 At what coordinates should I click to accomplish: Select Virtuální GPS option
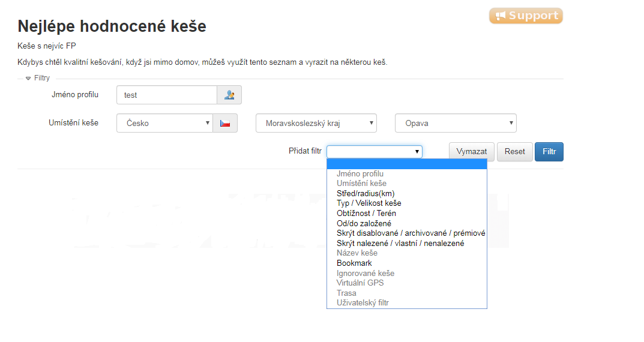click(406, 283)
